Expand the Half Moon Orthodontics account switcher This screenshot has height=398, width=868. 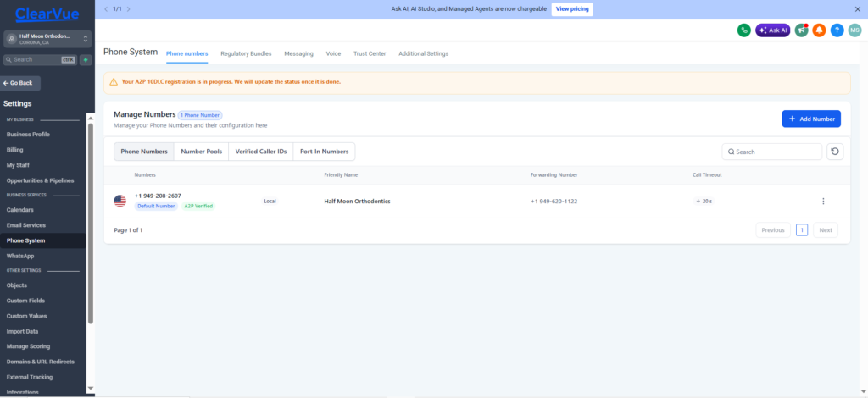47,39
